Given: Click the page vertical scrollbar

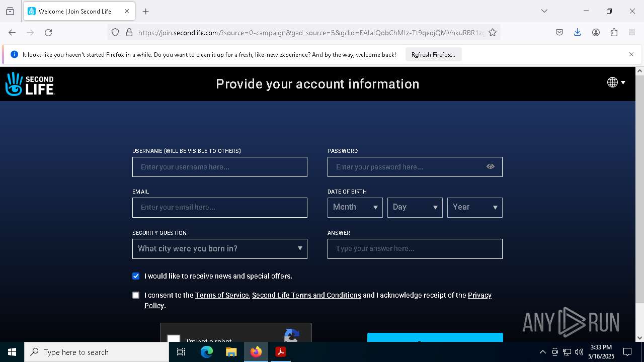Looking at the screenshot, I should [639, 190].
